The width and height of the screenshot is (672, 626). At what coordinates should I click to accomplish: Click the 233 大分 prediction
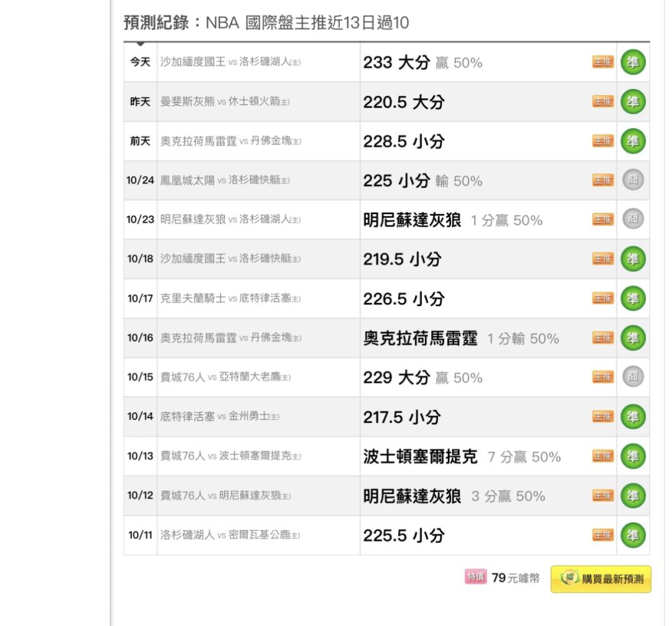(423, 63)
